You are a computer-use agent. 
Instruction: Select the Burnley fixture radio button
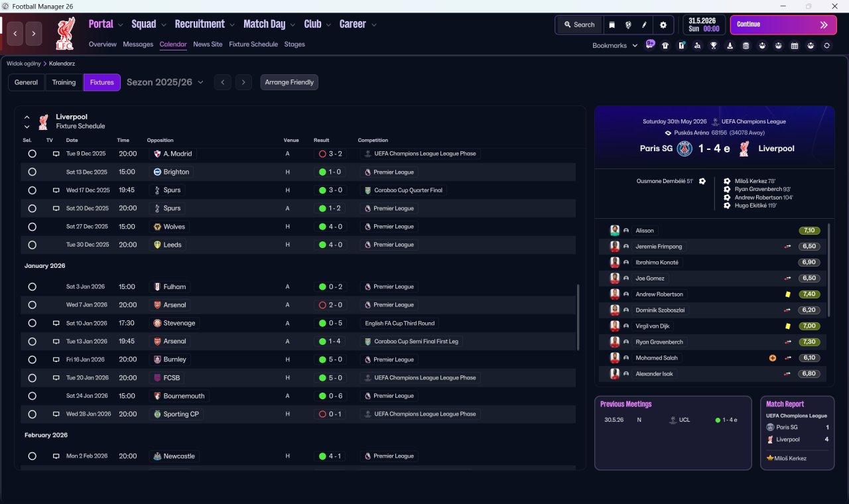pyautogui.click(x=32, y=359)
